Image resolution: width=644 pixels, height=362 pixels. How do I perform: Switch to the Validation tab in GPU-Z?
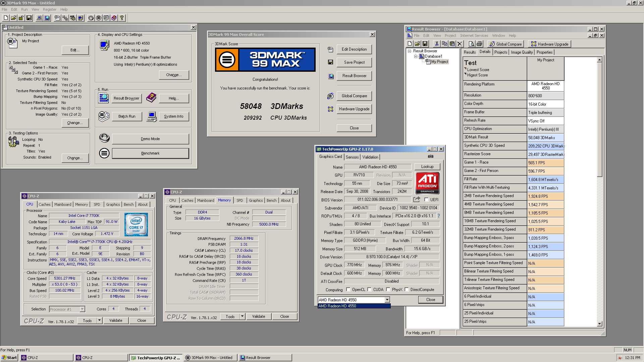click(x=370, y=157)
